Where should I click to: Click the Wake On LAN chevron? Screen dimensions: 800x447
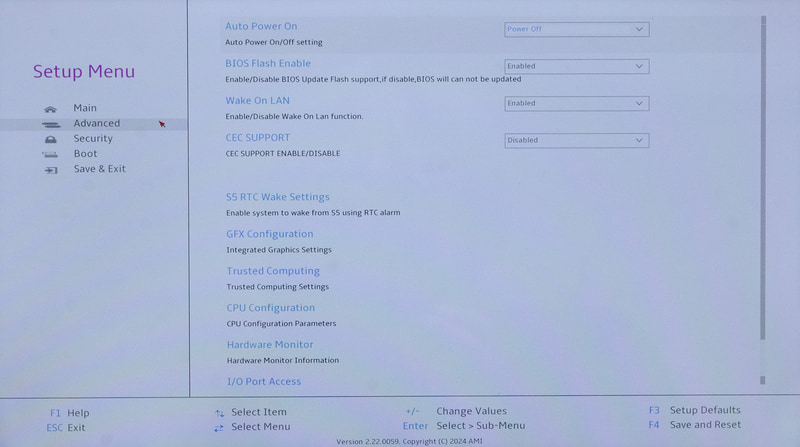639,103
